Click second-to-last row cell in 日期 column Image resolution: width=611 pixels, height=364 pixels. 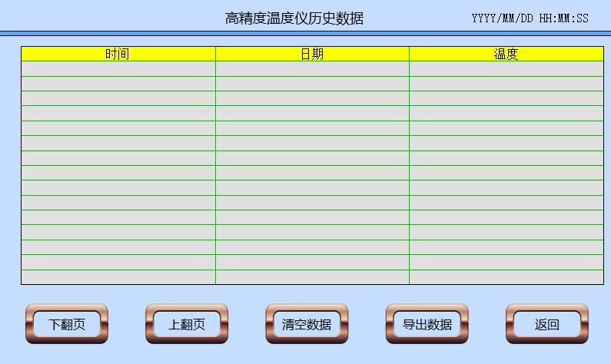pos(312,263)
